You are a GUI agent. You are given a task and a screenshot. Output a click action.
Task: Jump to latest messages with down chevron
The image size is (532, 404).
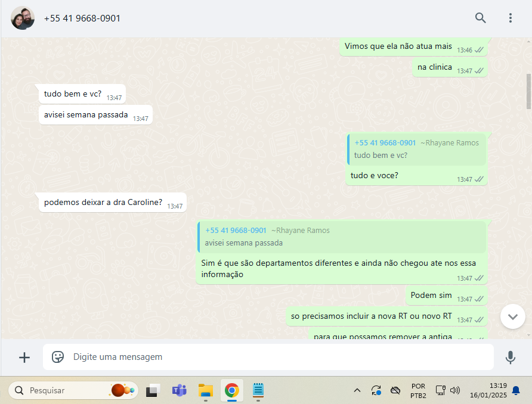(x=513, y=316)
